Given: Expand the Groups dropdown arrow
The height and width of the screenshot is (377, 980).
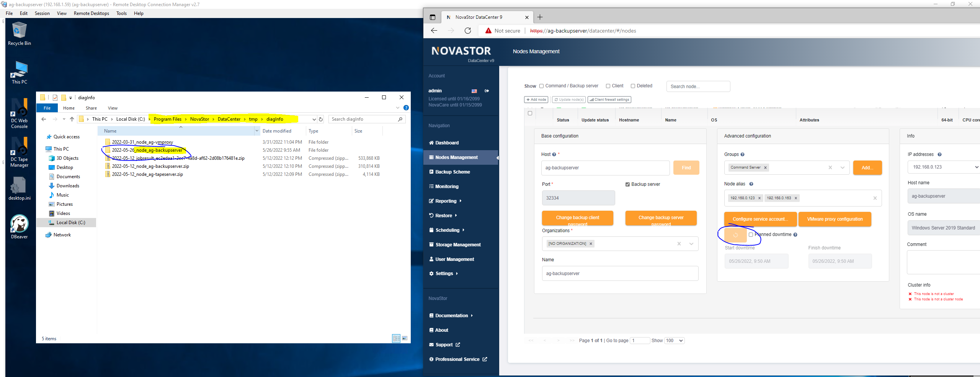Looking at the screenshot, I should pos(842,167).
